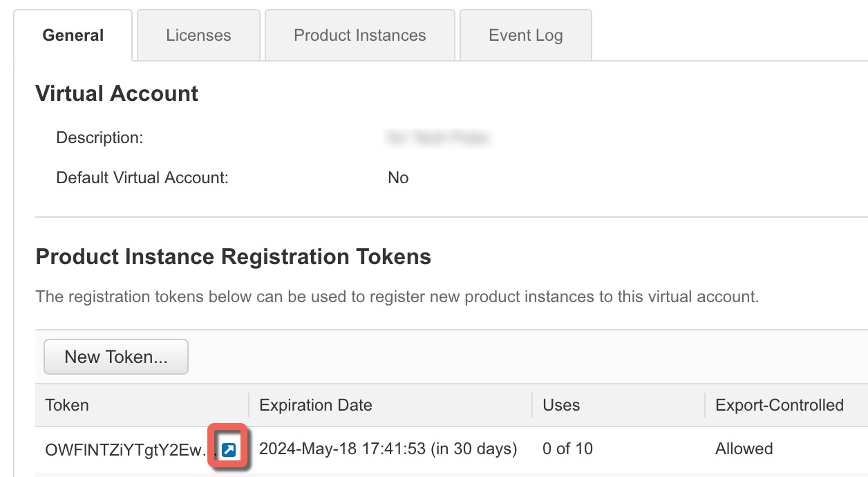Sort by the Token column header
868x477 pixels.
point(67,405)
